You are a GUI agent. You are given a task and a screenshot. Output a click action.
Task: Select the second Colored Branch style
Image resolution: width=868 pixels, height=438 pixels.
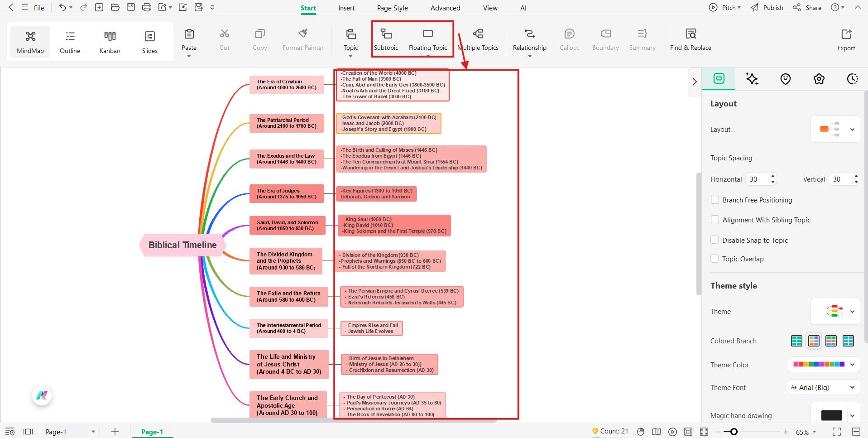[814, 341]
